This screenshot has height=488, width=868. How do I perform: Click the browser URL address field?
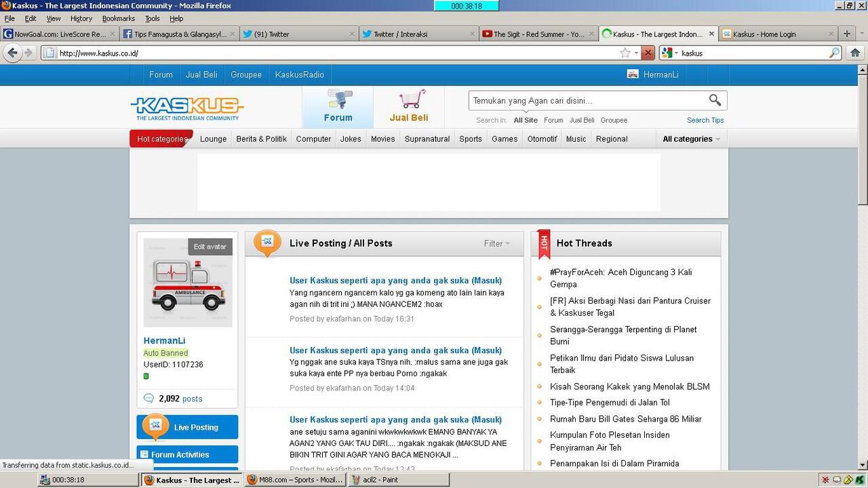(332, 53)
